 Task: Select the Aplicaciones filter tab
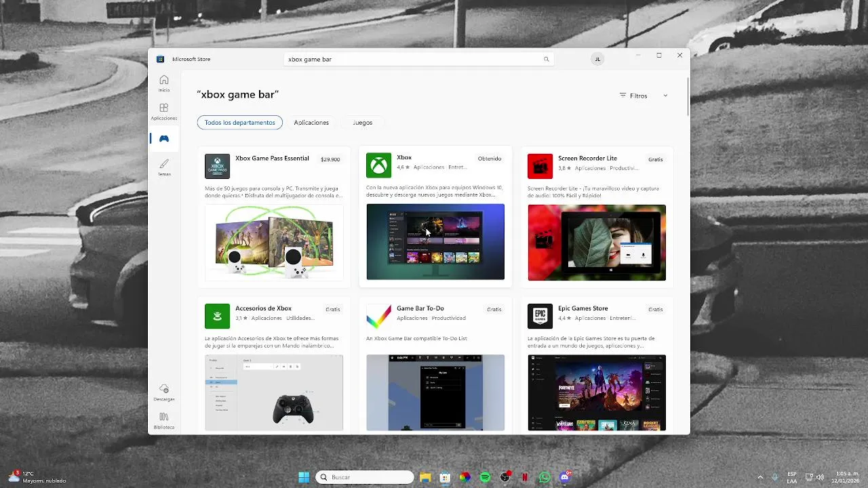pos(311,123)
